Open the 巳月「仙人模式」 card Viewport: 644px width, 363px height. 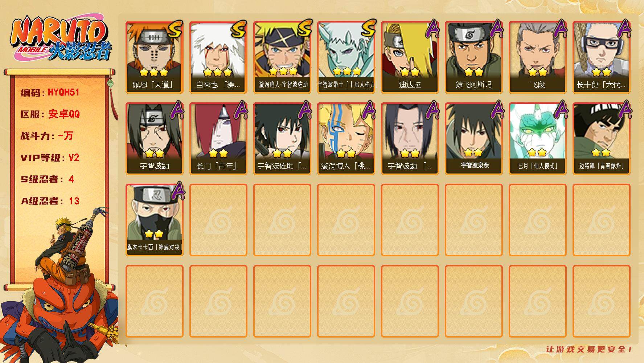(x=537, y=139)
